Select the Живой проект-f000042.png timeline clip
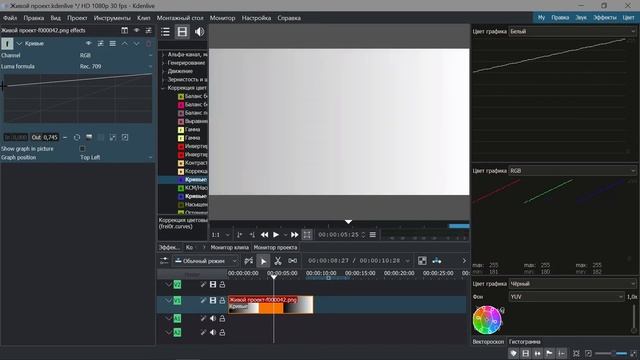Viewport: 640px width, 360px height. click(x=271, y=305)
